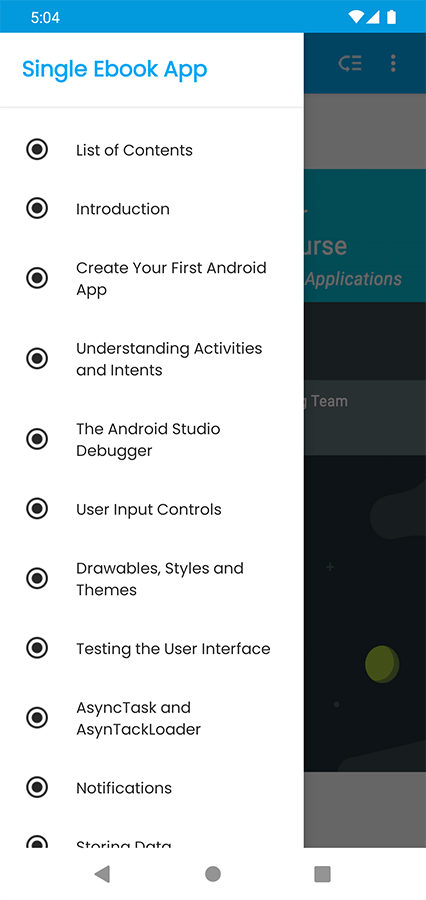
Task: Tap the Android home navigation button
Action: pyautogui.click(x=213, y=874)
